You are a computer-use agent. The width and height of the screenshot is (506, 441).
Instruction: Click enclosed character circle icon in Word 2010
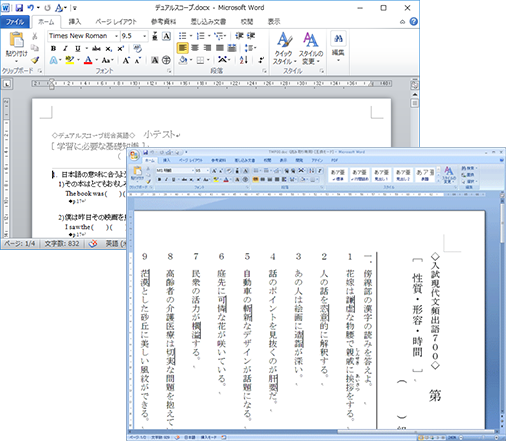pyautogui.click(x=166, y=60)
